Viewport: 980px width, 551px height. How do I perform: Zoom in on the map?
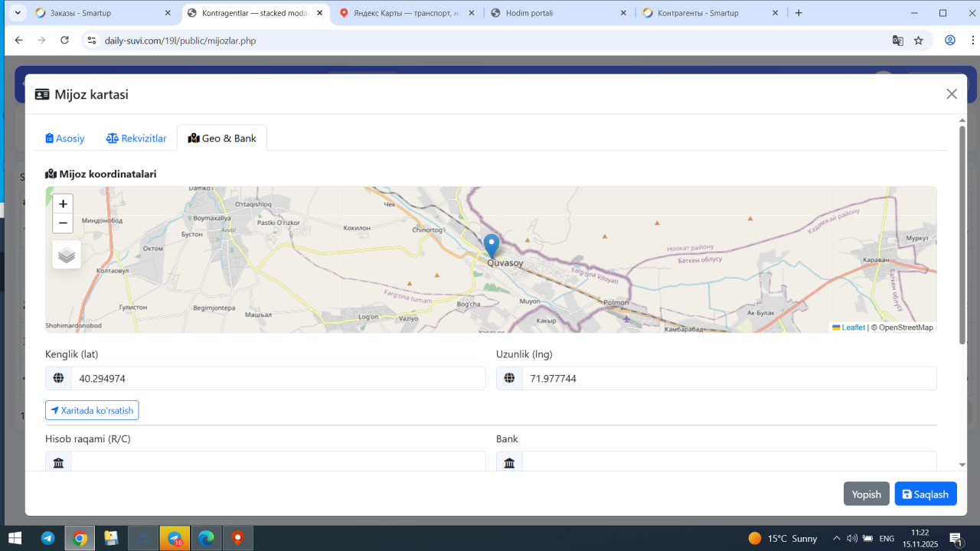point(63,204)
